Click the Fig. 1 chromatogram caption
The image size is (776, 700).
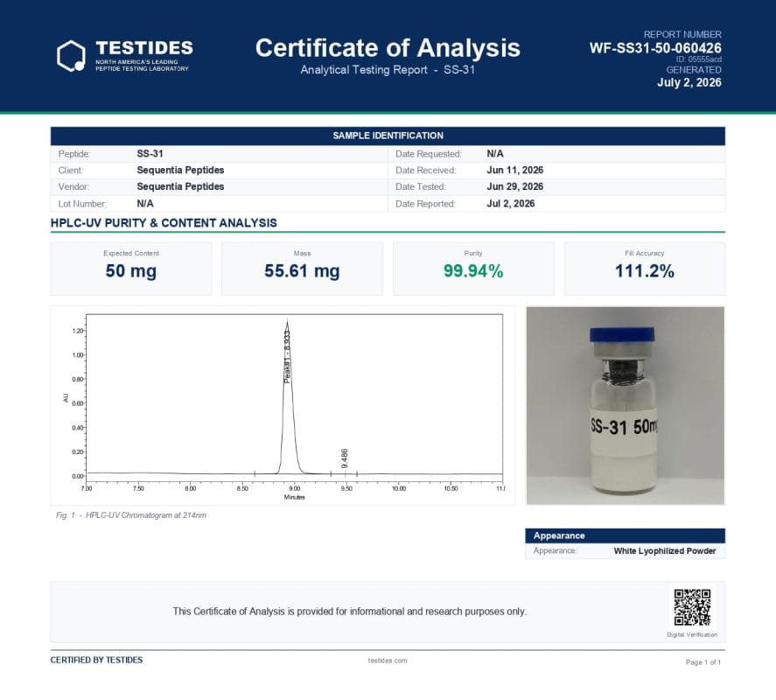(131, 515)
